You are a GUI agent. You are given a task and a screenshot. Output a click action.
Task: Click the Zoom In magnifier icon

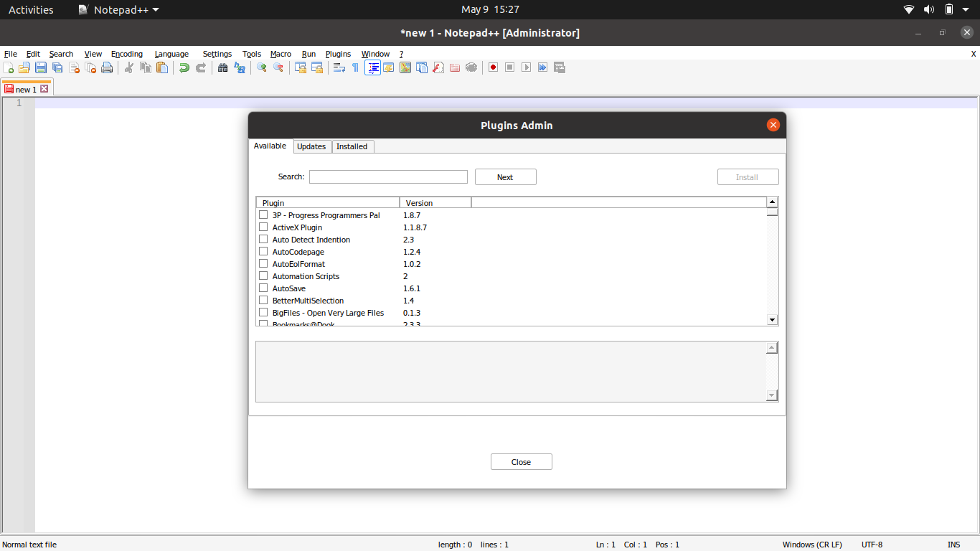pos(262,67)
